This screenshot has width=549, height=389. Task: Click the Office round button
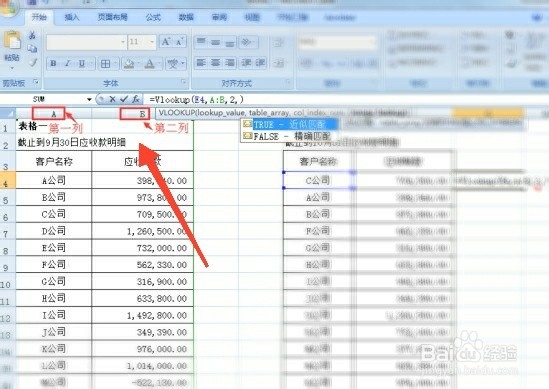[8, 8]
